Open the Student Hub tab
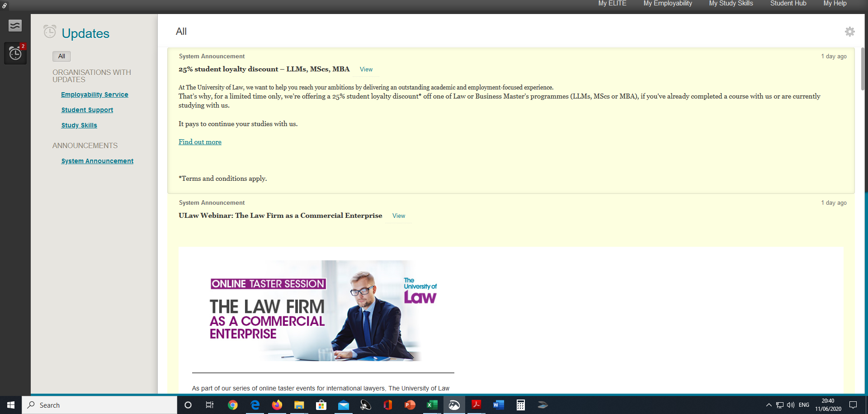This screenshot has height=414, width=868. (x=788, y=4)
